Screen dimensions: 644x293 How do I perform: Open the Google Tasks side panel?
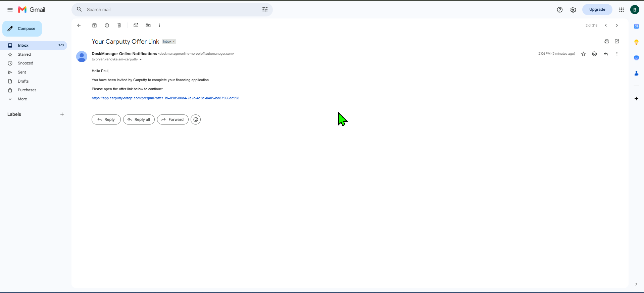pos(636,58)
